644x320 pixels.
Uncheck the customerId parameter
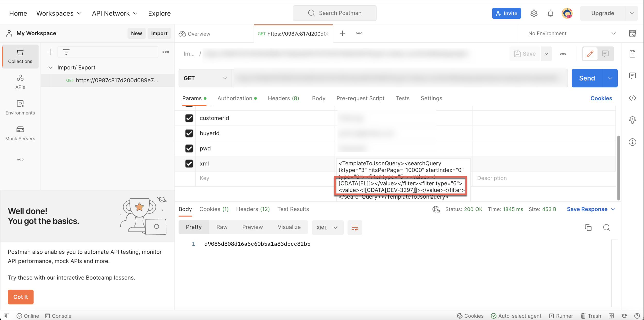(189, 118)
